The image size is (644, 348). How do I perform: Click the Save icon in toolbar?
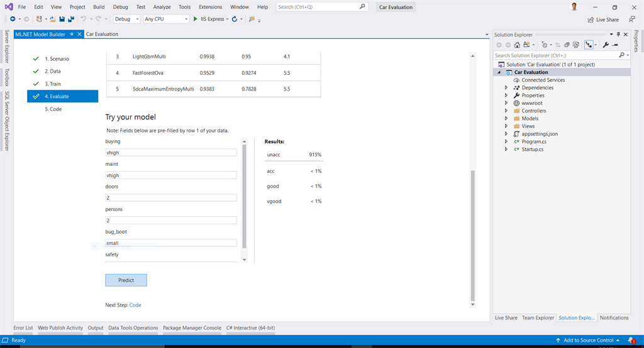click(62, 19)
